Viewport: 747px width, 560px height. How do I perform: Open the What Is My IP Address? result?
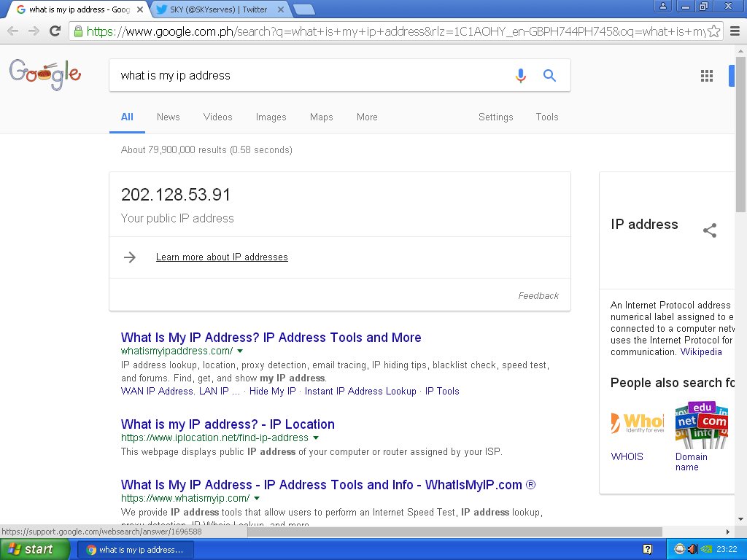[271, 337]
